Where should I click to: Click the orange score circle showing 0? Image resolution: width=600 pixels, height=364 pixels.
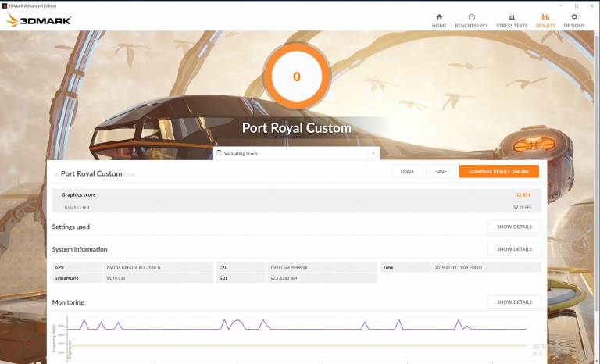click(x=297, y=77)
